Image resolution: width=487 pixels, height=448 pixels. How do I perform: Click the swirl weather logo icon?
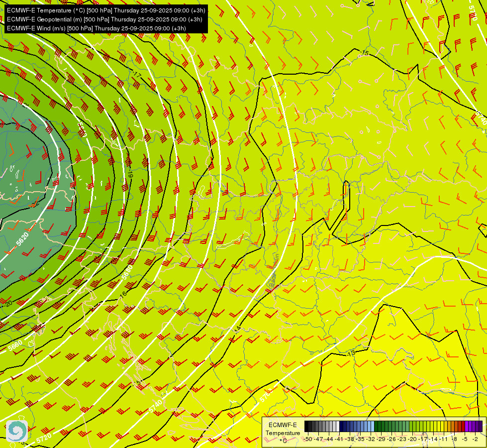(17, 431)
